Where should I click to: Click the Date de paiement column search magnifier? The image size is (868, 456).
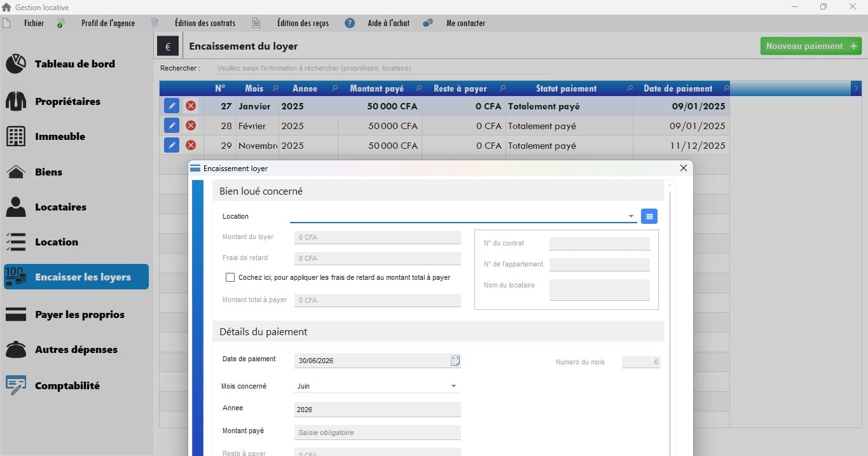click(726, 88)
